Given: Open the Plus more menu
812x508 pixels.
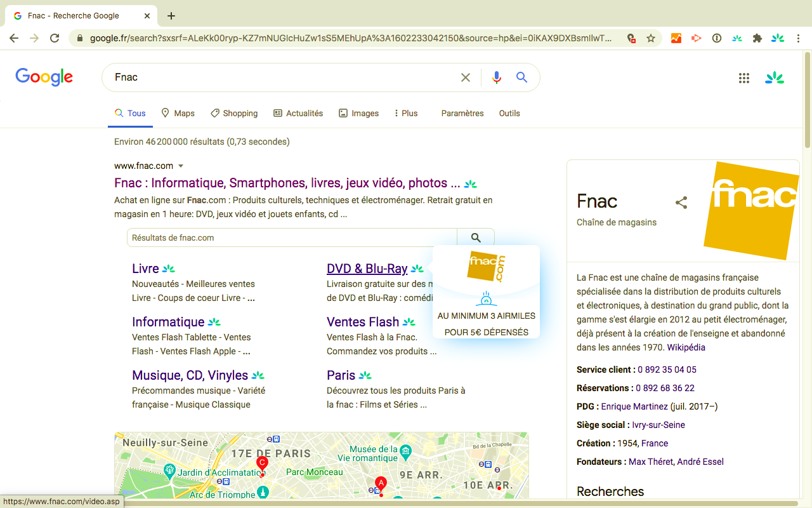Looking at the screenshot, I should click(x=406, y=113).
